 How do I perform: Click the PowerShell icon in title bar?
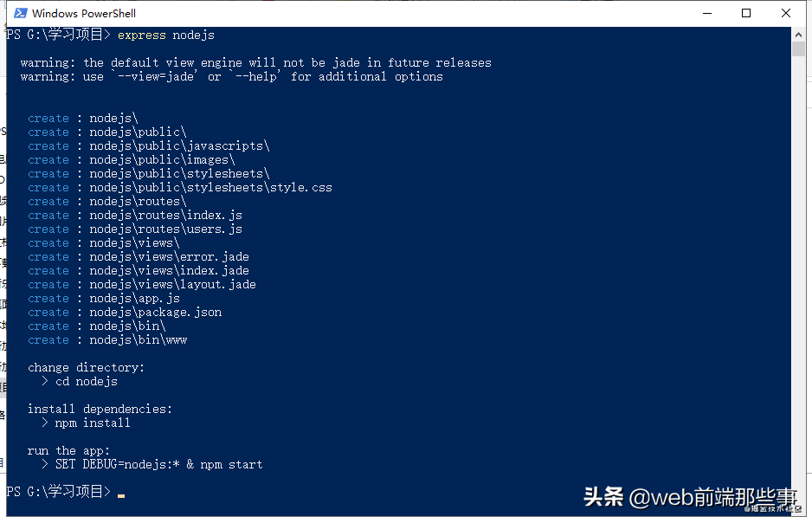(19, 13)
